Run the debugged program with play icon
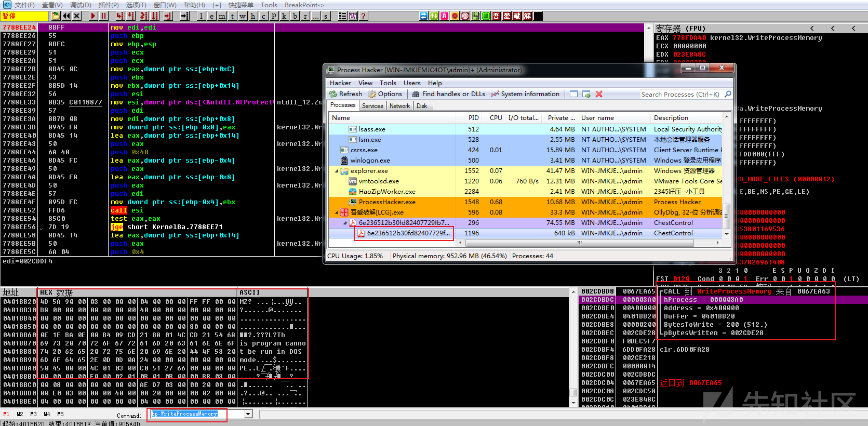This screenshot has width=868, height=426. pos(94,16)
